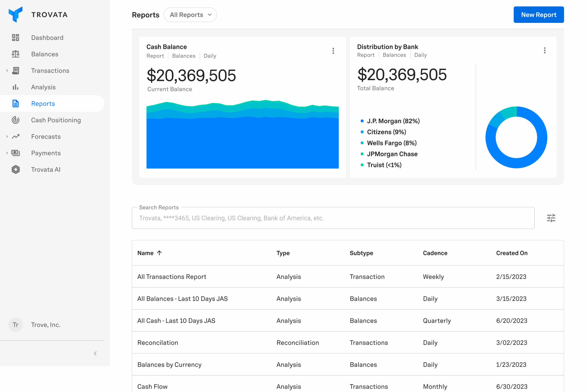Click the New Report button
Viewport: 586px width, 392px height.
click(x=539, y=15)
